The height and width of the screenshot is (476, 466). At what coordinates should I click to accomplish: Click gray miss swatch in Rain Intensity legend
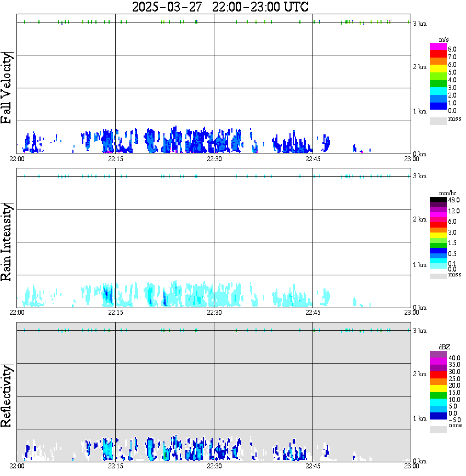438,276
